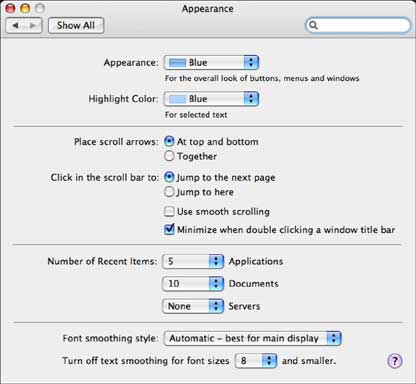
Task: Open the text smoothing font size dropdown
Action: point(256,360)
